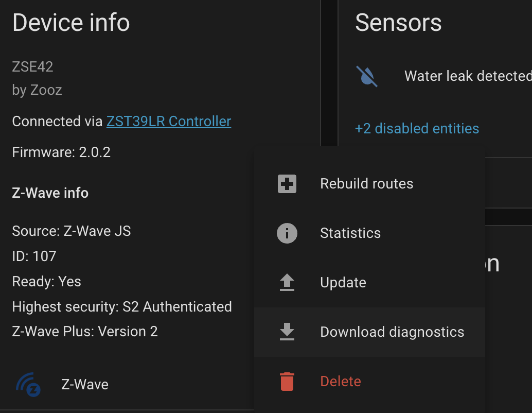The image size is (532, 413).
Task: Click the Statistics info circle icon
Action: point(287,233)
